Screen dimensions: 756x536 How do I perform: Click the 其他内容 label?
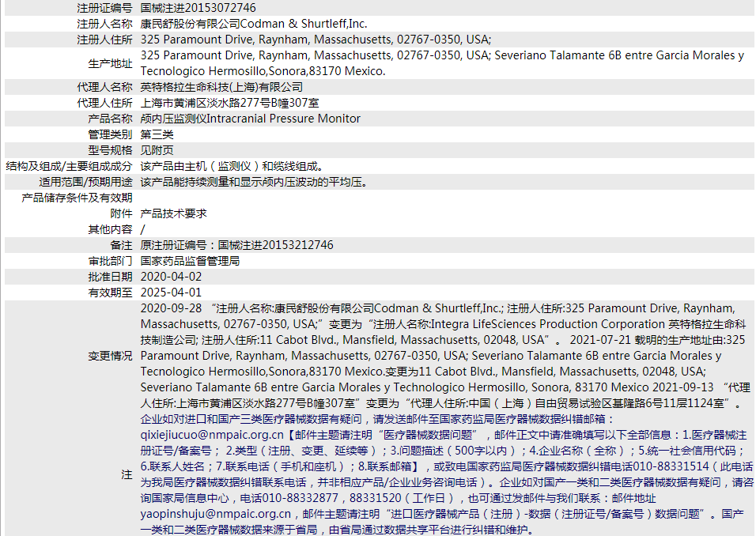coord(110,229)
